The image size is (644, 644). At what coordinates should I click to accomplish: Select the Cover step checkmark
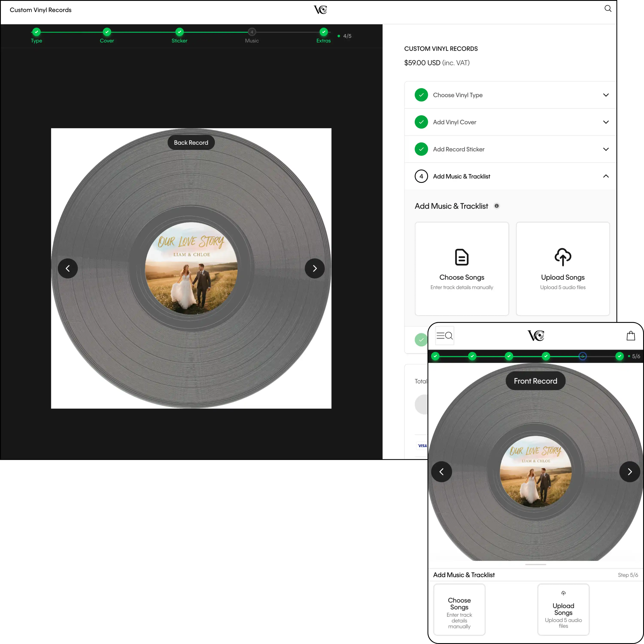(x=107, y=32)
